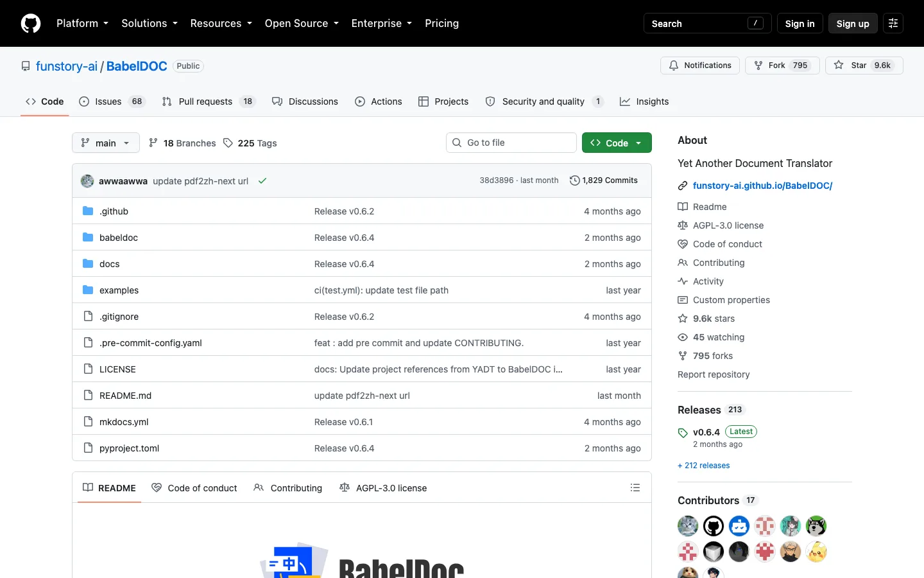This screenshot has width=924, height=578.
Task: Open commit hash 38d3896
Action: pyautogui.click(x=497, y=180)
